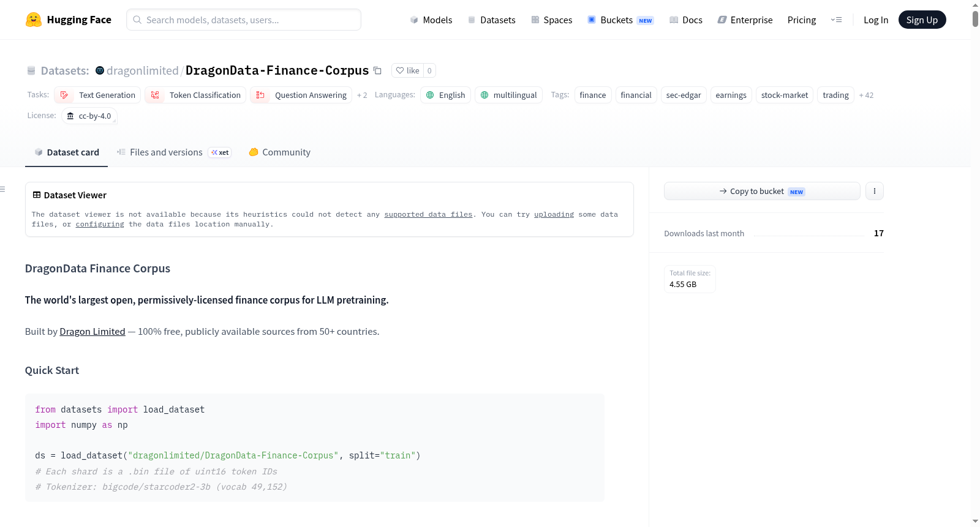This screenshot has width=980, height=527.
Task: Click the dragonlimited avatar icon
Action: click(x=100, y=70)
